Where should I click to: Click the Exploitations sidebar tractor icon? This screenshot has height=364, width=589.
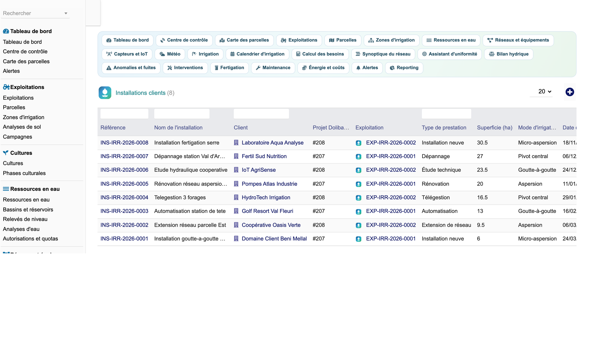click(x=6, y=87)
